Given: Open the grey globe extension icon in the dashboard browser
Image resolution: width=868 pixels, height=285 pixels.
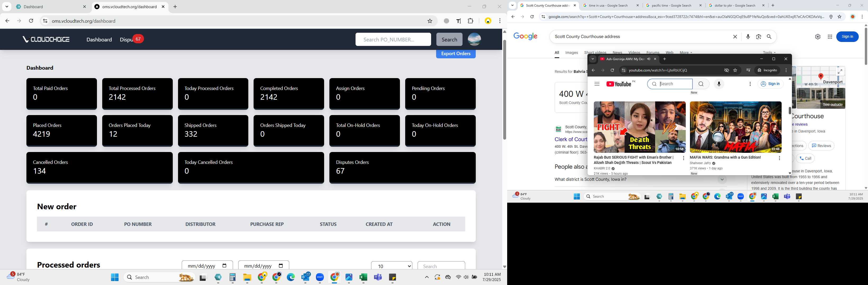Looking at the screenshot, I should 446,21.
